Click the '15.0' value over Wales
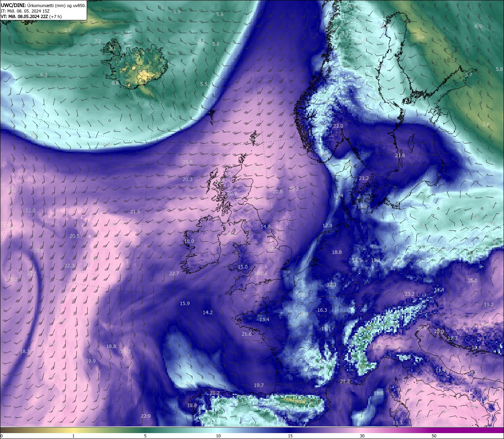The height and width of the screenshot is (439, 504). click(243, 267)
